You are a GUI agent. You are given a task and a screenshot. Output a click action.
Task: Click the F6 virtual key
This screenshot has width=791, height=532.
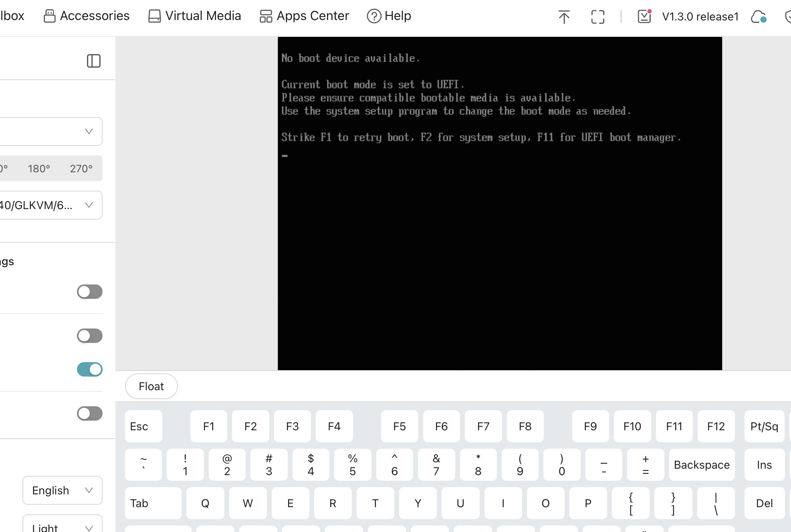pyautogui.click(x=442, y=426)
